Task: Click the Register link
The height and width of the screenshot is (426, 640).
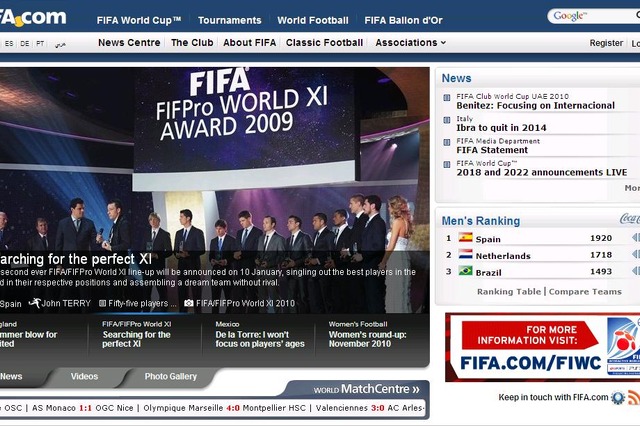Action: pos(606,43)
